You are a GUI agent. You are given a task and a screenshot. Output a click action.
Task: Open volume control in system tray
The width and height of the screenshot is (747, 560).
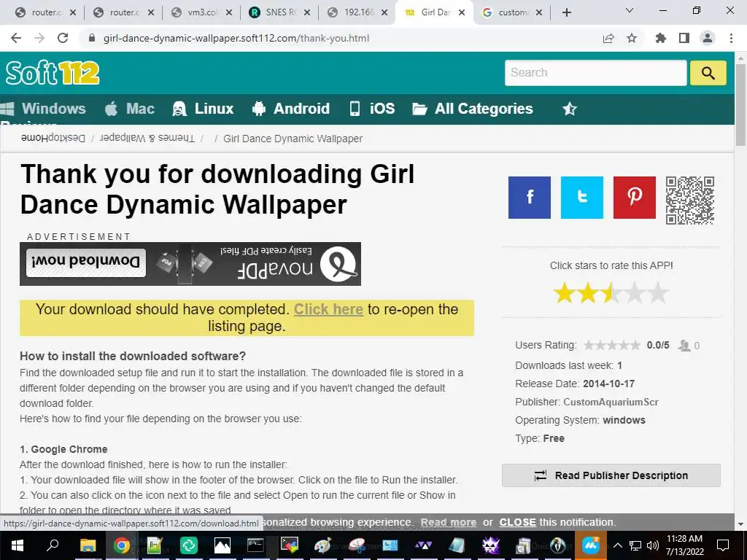click(x=653, y=545)
